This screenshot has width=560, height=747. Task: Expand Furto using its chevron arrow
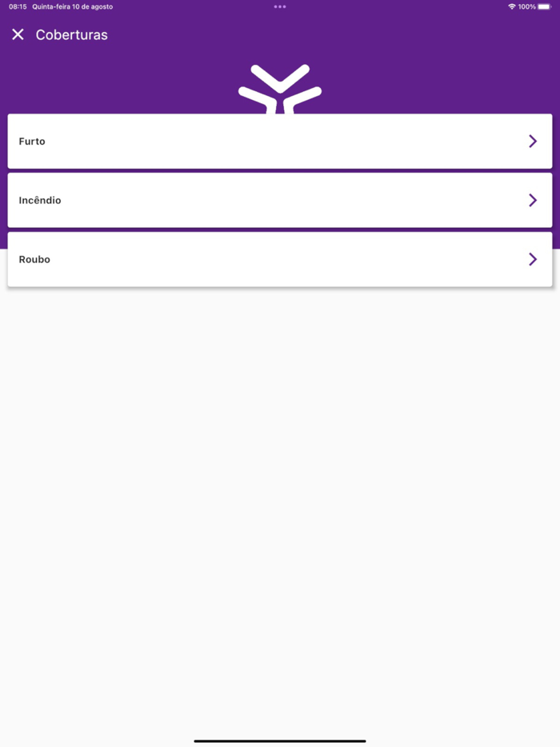tap(533, 141)
